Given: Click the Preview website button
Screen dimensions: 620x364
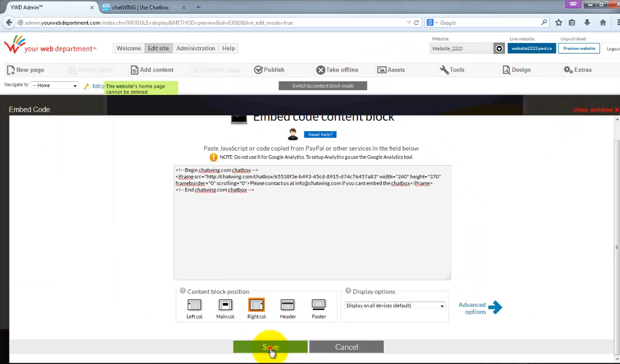Looking at the screenshot, I should 579,48.
